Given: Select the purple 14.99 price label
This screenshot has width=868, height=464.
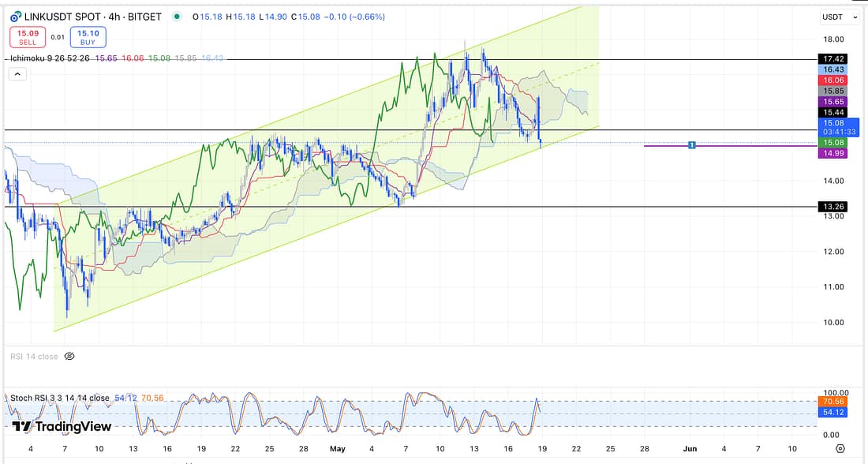Looking at the screenshot, I should (x=834, y=153).
